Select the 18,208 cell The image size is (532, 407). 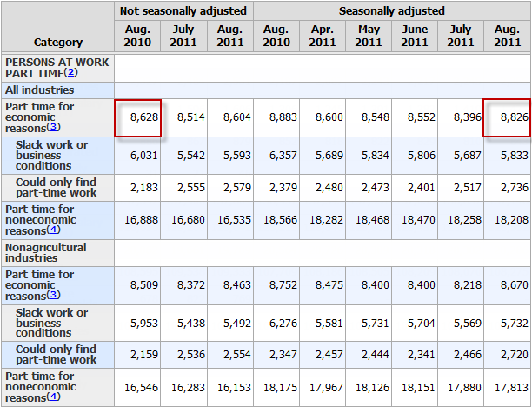508,220
